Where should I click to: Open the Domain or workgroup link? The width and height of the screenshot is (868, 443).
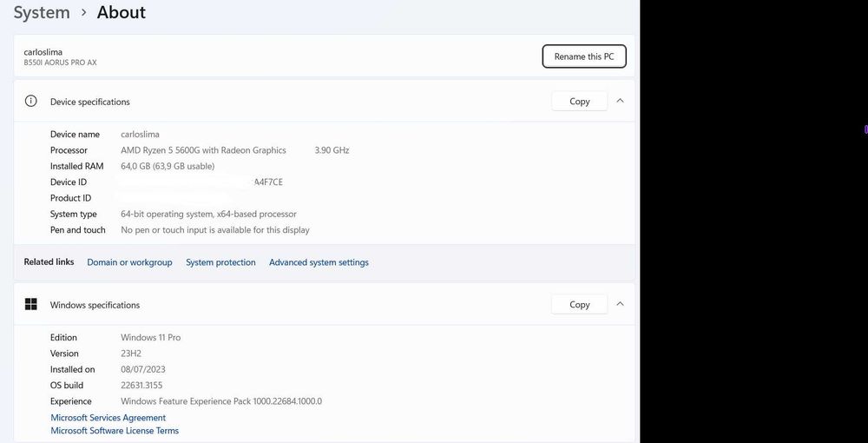tap(129, 262)
